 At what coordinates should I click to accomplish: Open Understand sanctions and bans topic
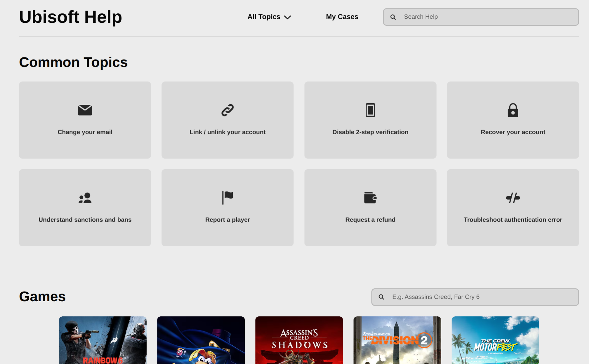tap(85, 208)
